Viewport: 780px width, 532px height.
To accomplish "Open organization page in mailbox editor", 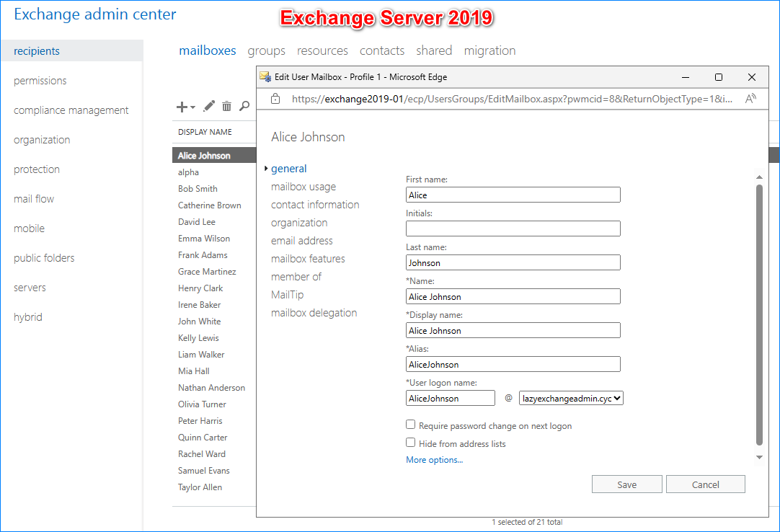I will 299,223.
